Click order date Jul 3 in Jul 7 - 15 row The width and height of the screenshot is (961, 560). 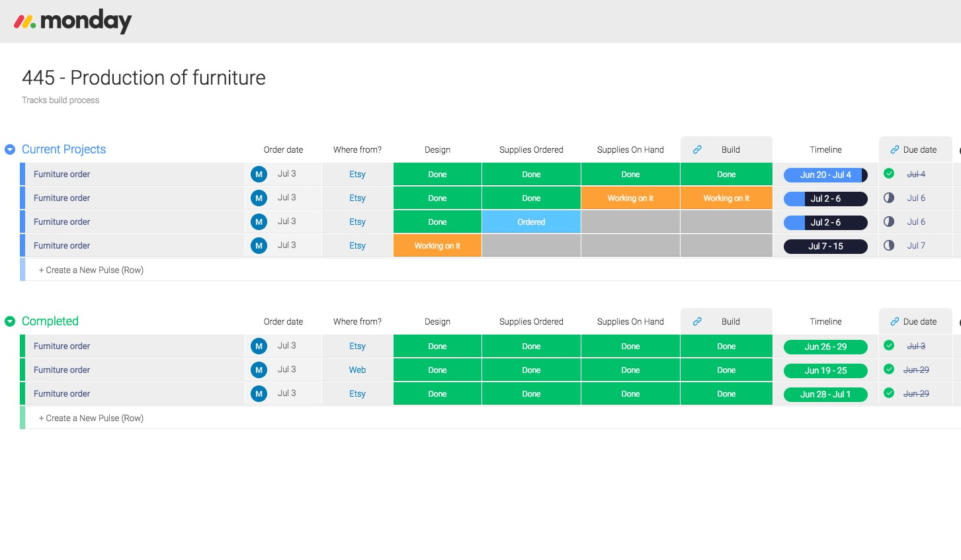(286, 245)
